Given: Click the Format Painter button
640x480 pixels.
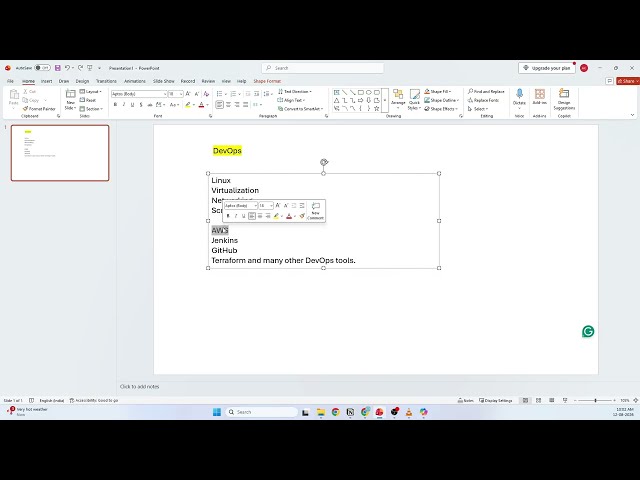Looking at the screenshot, I should click(39, 109).
